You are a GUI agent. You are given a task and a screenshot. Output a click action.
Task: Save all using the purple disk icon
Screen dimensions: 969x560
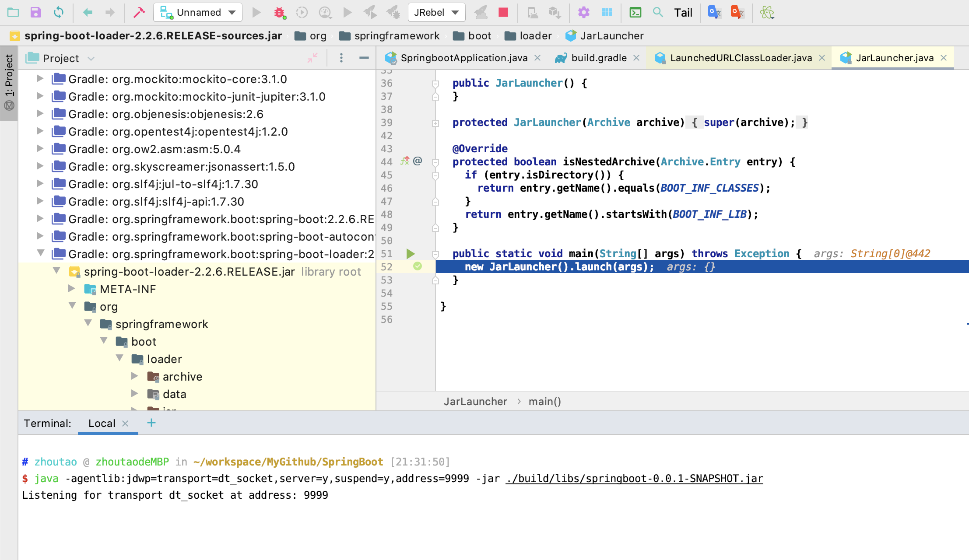click(x=35, y=12)
